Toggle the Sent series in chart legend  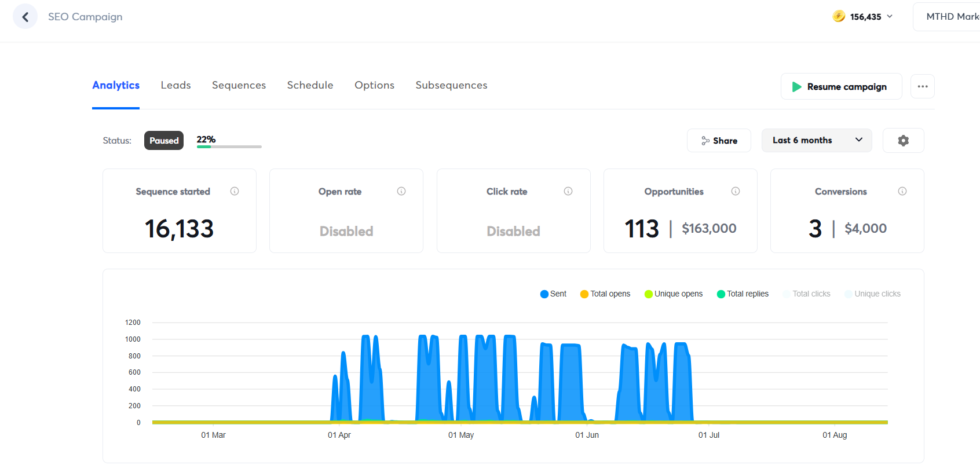point(553,294)
